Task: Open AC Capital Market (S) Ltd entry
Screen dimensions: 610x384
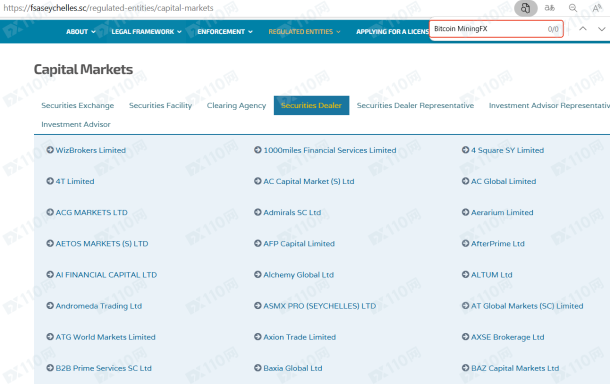Action: [x=309, y=181]
